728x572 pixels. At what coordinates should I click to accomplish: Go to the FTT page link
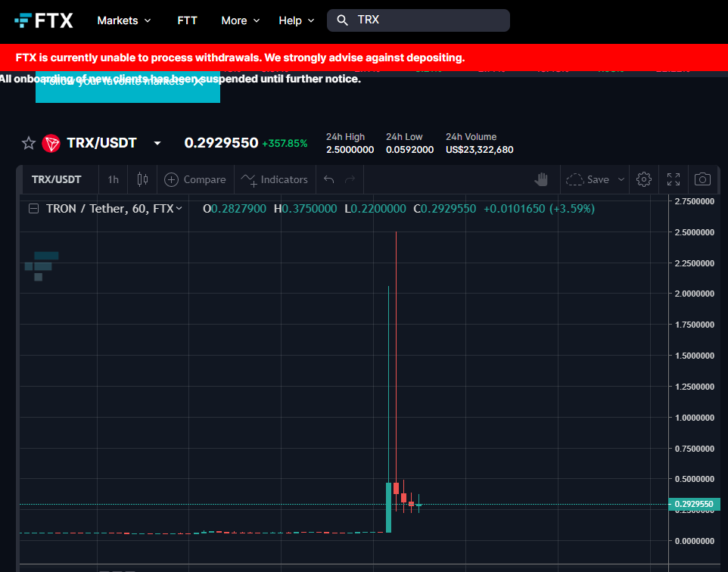187,20
